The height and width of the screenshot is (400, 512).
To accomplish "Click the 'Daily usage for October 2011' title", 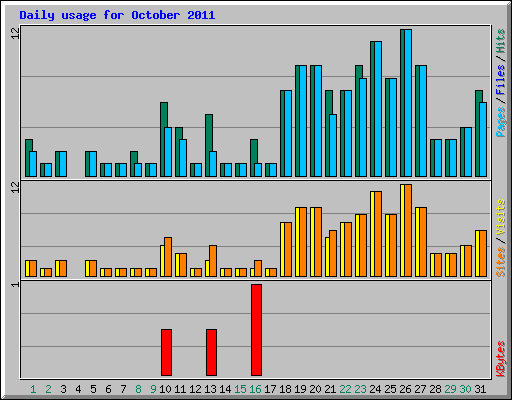I will (117, 15).
